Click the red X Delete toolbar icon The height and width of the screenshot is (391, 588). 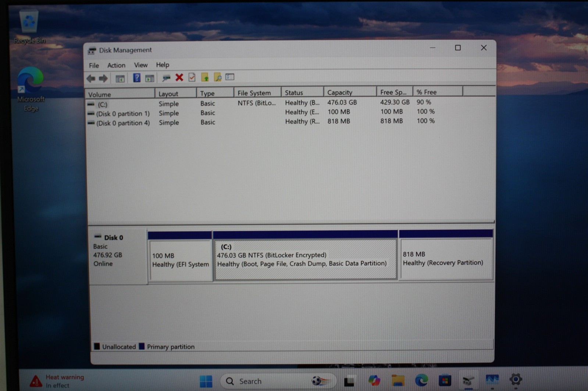click(x=179, y=77)
